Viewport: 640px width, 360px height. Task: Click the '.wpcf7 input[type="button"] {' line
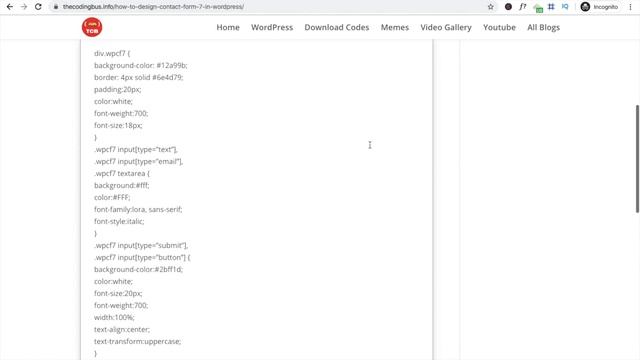[142, 258]
